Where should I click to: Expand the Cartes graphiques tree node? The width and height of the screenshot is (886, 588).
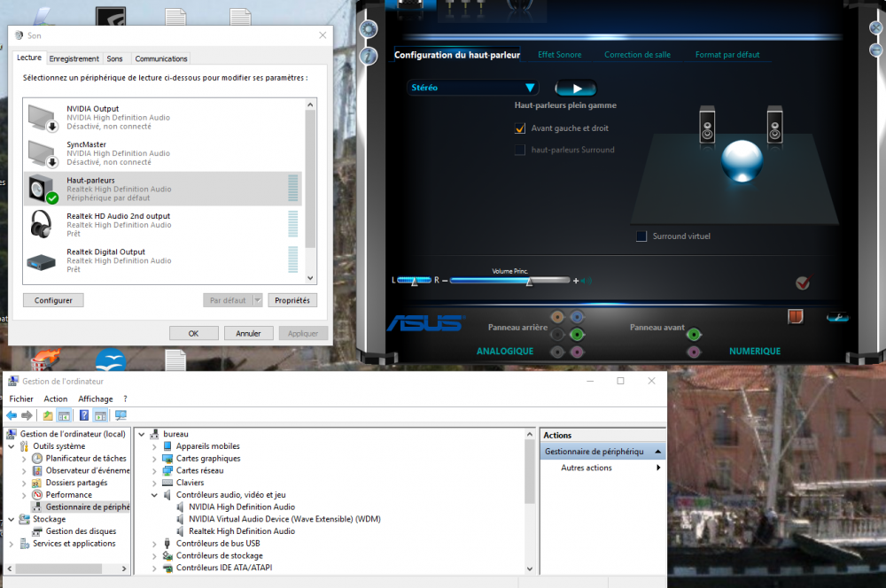pos(154,459)
